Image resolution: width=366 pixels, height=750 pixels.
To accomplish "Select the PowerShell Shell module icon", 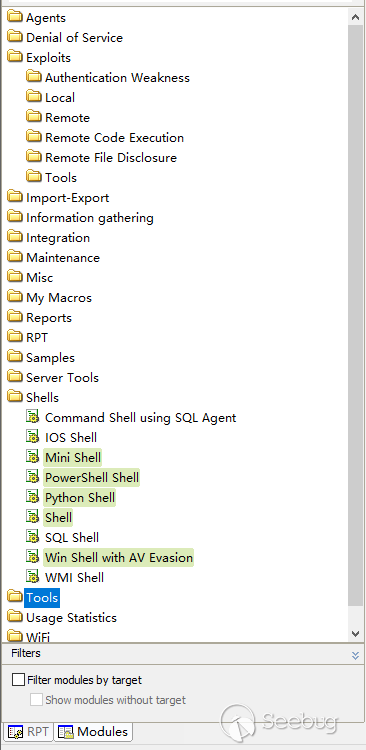I will point(32,477).
